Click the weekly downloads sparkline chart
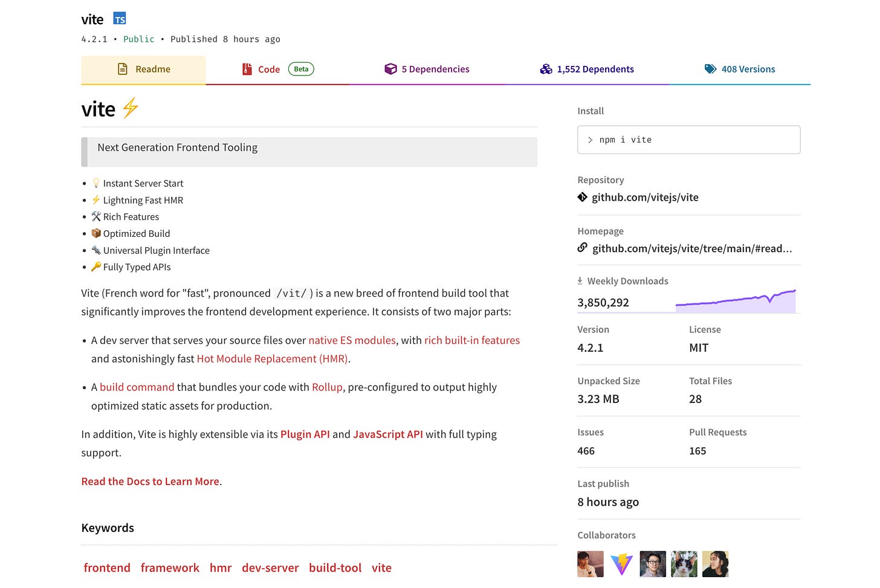Image resolution: width=880 pixels, height=588 pixels. 736,301
